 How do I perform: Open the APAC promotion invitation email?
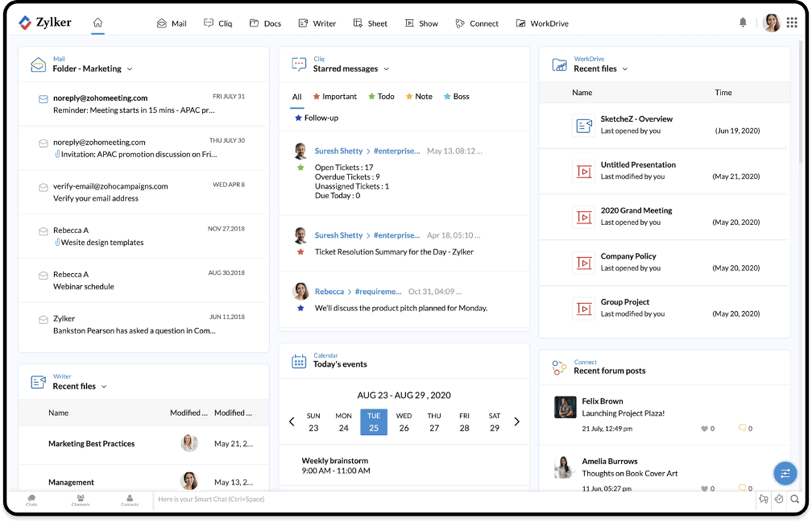click(x=143, y=148)
